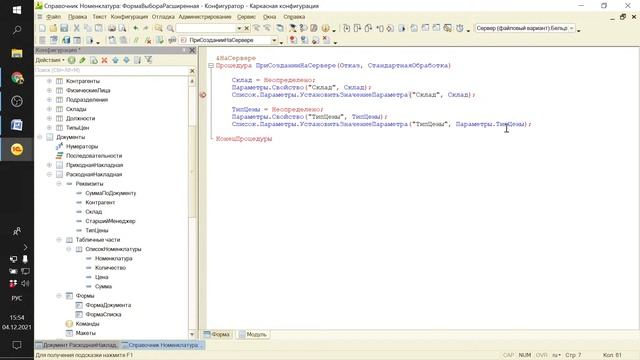This screenshot has height=360, width=640.
Task: Select the Количество column item
Action: coord(110,268)
